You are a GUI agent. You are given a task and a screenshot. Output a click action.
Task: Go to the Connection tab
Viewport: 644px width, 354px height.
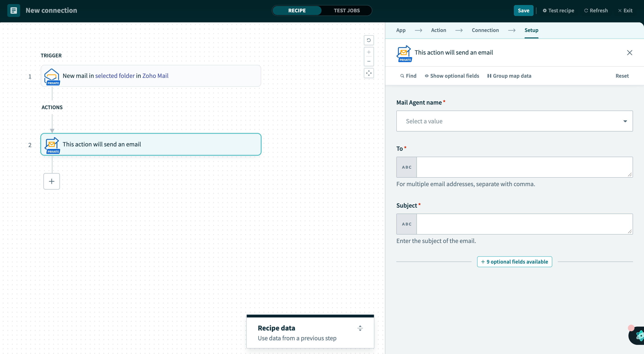click(x=485, y=30)
